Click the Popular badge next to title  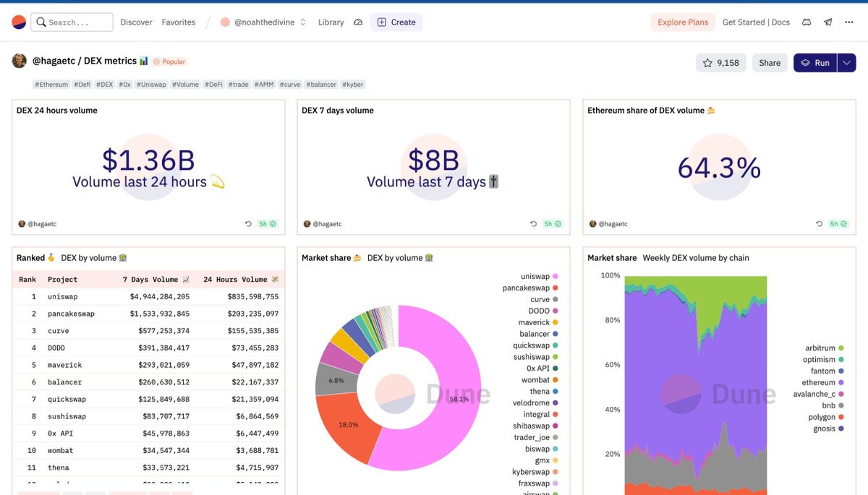pos(170,62)
